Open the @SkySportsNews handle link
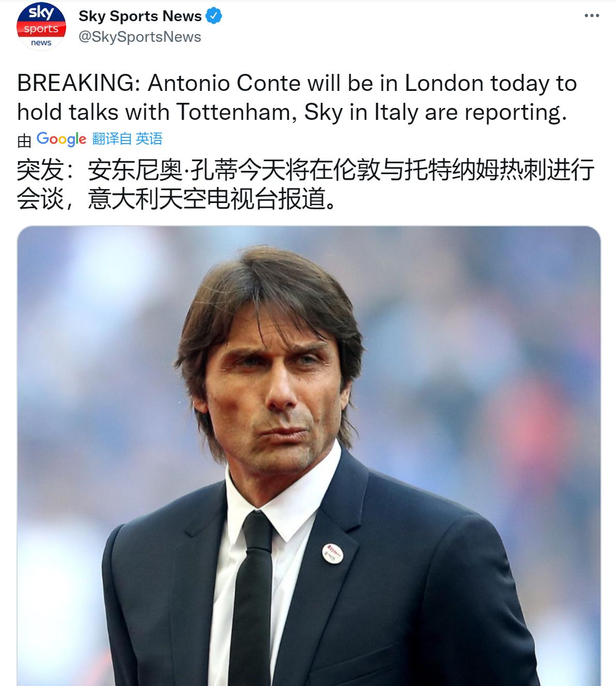This screenshot has height=686, width=616. click(x=140, y=37)
